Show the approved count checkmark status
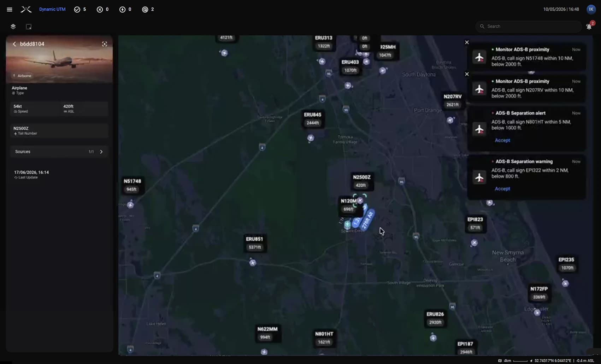This screenshot has width=601, height=364. click(x=80, y=10)
